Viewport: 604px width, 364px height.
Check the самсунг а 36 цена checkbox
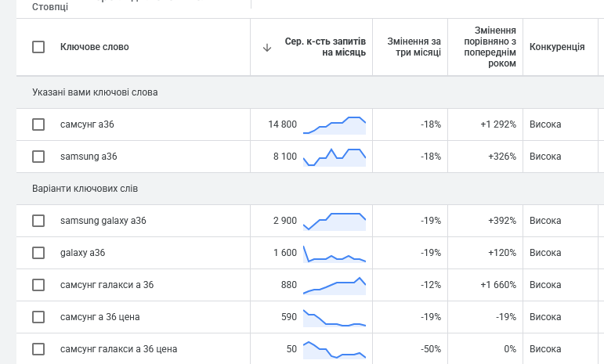click(38, 317)
